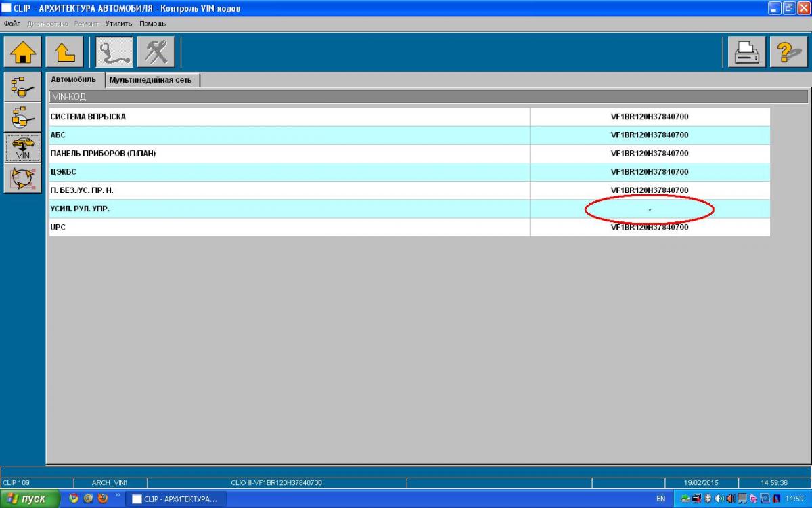Click the greyed Ремонт menu
The width and height of the screenshot is (812, 508).
click(87, 24)
